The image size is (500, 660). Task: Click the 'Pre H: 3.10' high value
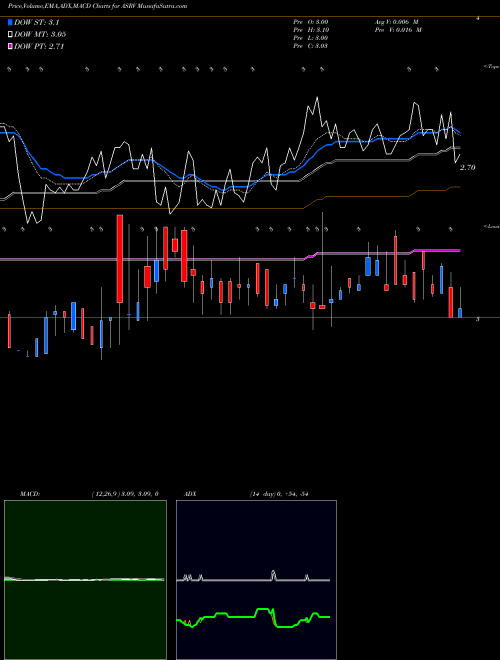pyautogui.click(x=311, y=30)
